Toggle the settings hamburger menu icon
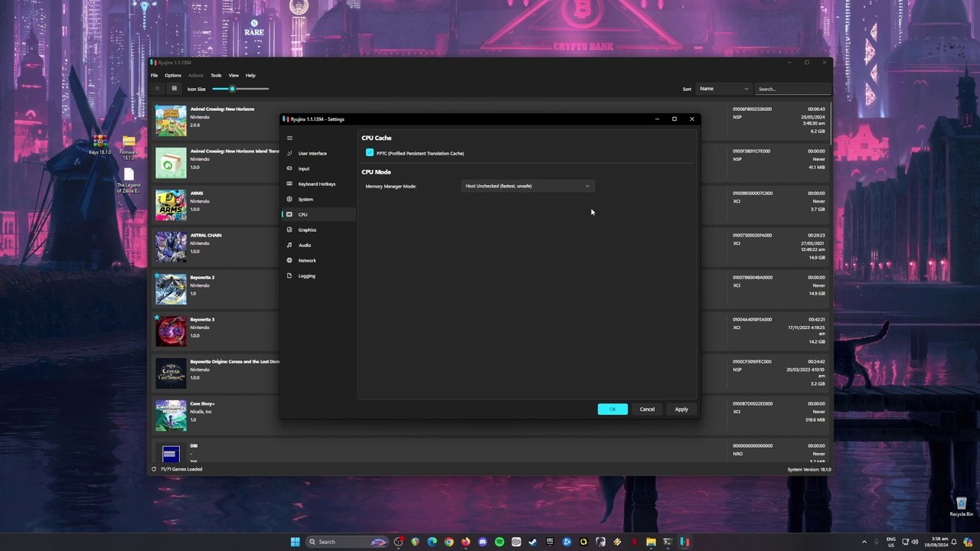The image size is (980, 551). (x=289, y=138)
